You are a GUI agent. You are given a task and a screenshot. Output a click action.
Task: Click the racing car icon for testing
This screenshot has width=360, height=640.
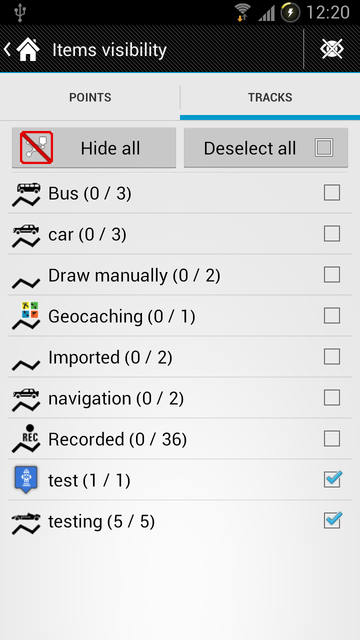tap(26, 522)
